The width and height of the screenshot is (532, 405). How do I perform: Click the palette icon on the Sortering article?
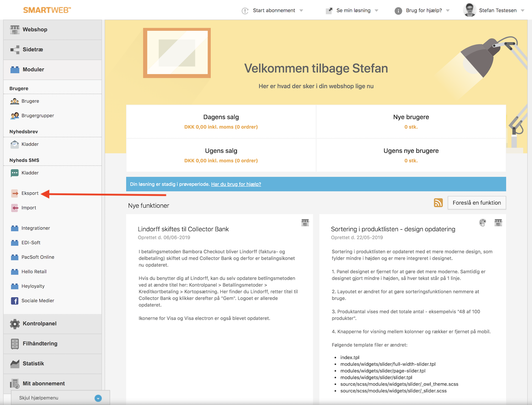(482, 223)
